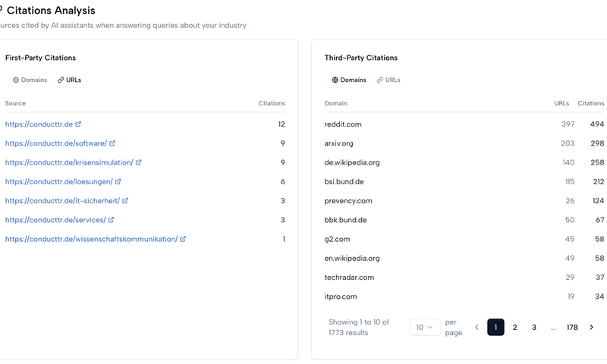Click the reddit.com domain row

pyautogui.click(x=464, y=124)
